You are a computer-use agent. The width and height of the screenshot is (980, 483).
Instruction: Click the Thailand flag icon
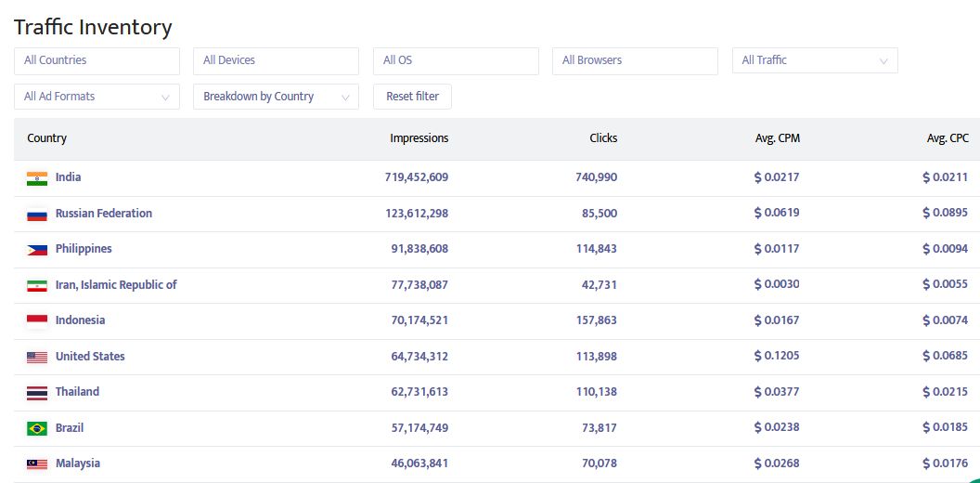tap(37, 393)
